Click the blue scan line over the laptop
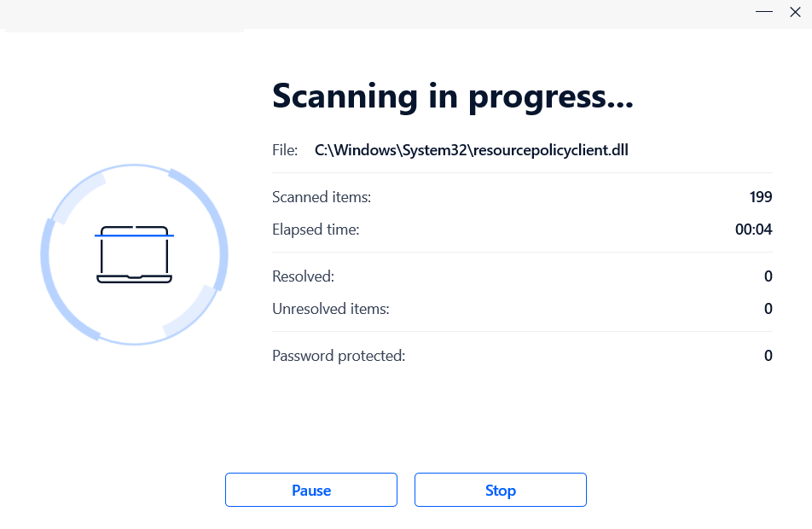 point(134,234)
